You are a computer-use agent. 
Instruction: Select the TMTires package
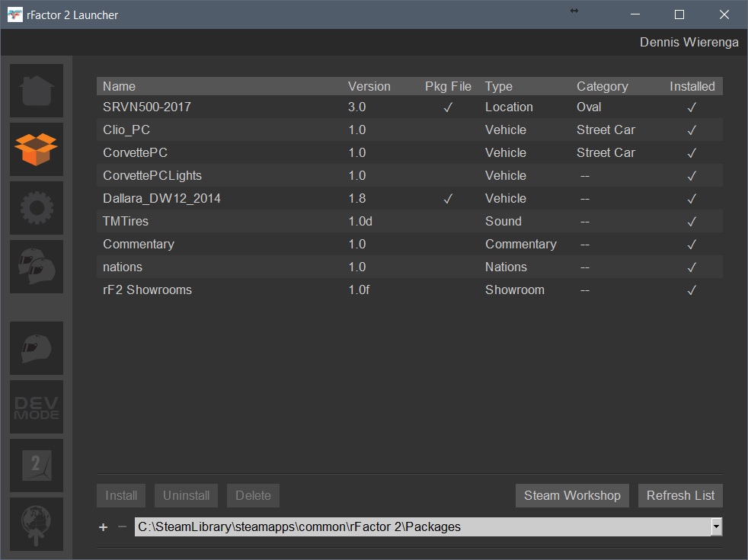(409, 221)
